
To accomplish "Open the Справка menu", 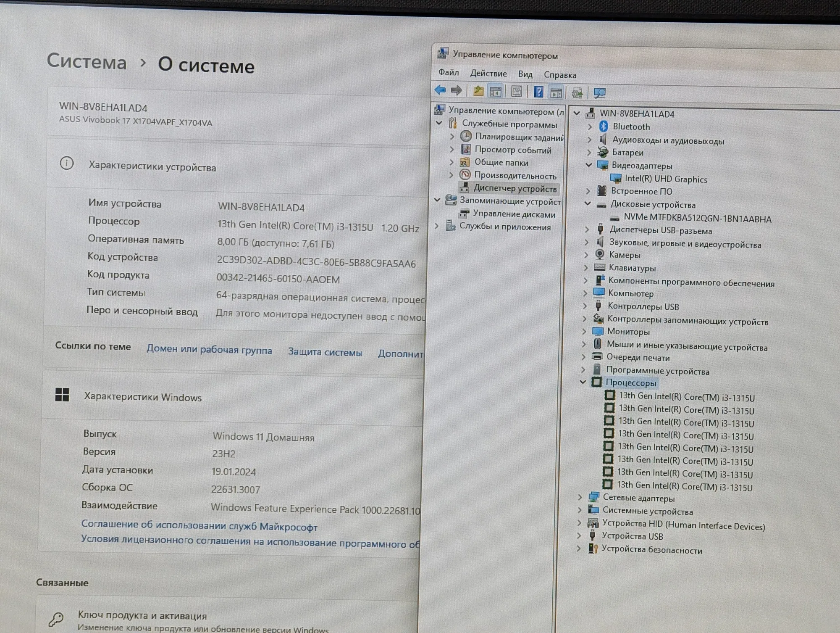I will (x=560, y=75).
